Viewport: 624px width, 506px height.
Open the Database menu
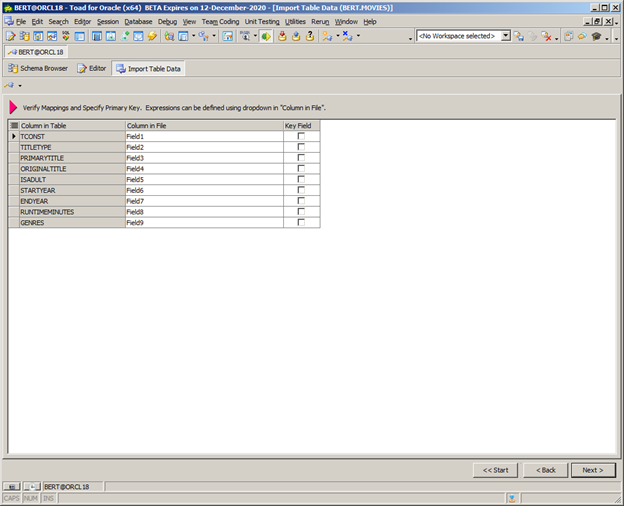138,21
